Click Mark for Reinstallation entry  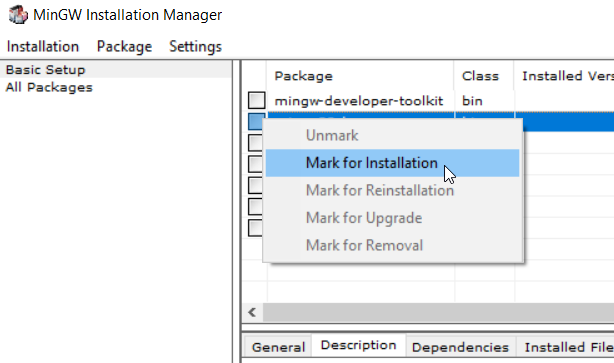click(392, 190)
